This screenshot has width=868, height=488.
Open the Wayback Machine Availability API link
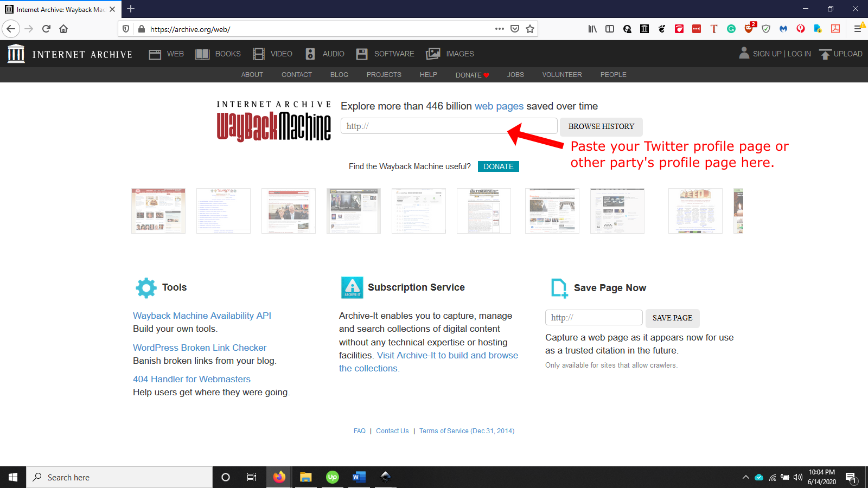[x=202, y=316]
